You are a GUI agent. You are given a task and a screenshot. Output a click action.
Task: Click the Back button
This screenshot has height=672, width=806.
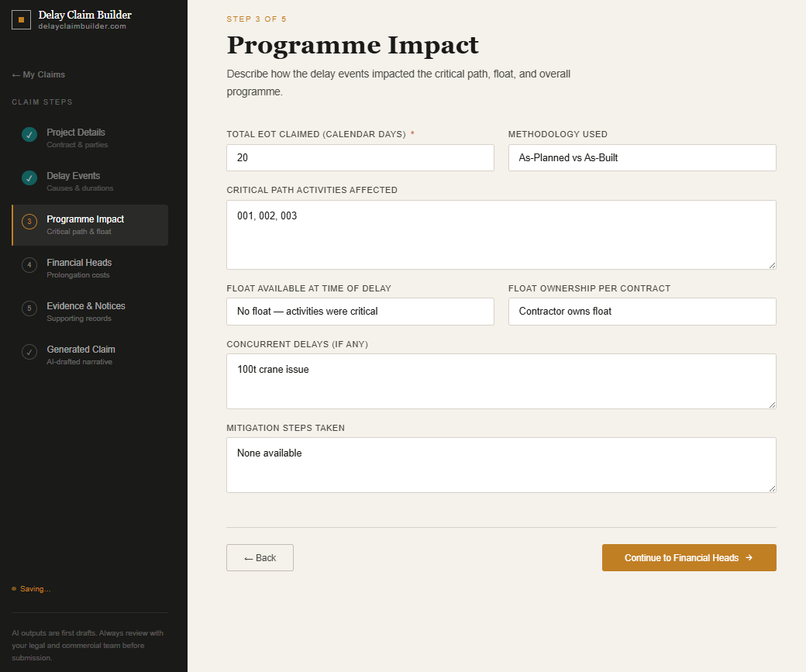coord(260,557)
